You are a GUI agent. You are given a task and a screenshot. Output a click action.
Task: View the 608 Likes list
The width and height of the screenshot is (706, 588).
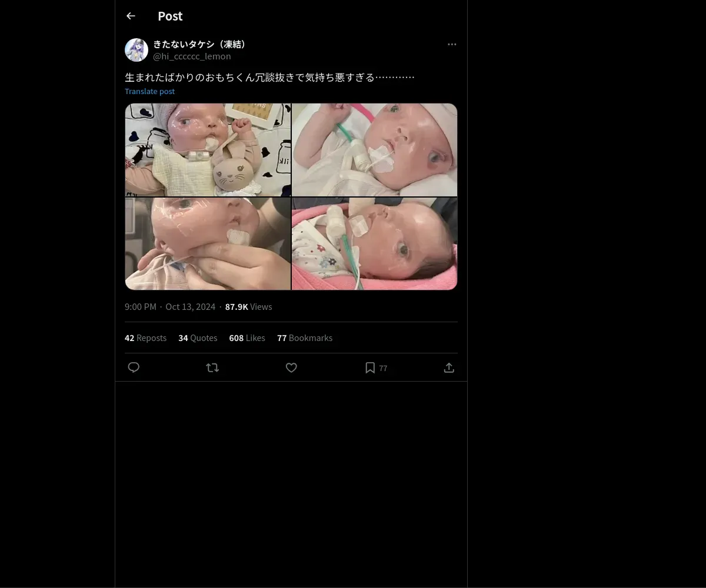pos(247,338)
